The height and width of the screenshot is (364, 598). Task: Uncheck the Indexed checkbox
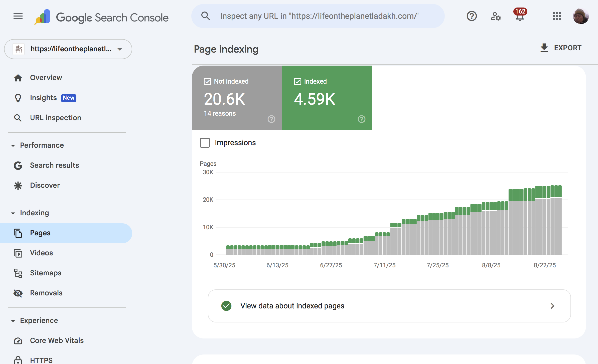click(297, 82)
